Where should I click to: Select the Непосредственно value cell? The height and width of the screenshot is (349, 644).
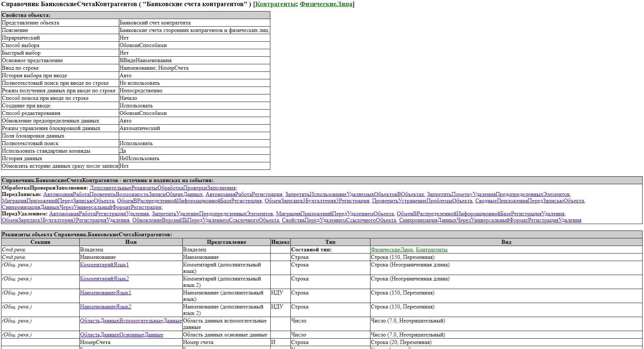(x=194, y=90)
